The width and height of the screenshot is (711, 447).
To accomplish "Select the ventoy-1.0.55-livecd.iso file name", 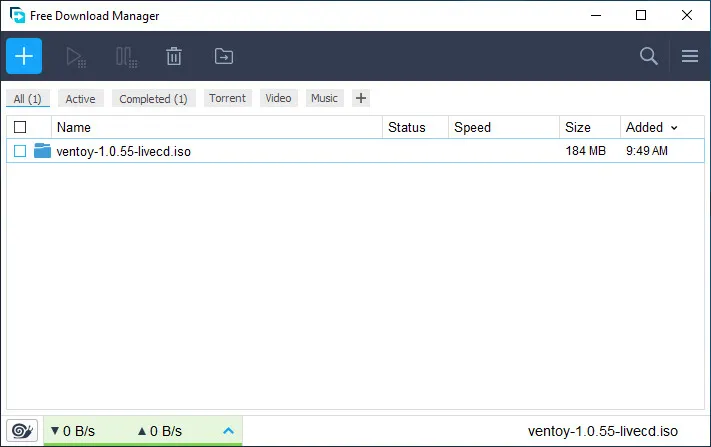I will (123, 151).
